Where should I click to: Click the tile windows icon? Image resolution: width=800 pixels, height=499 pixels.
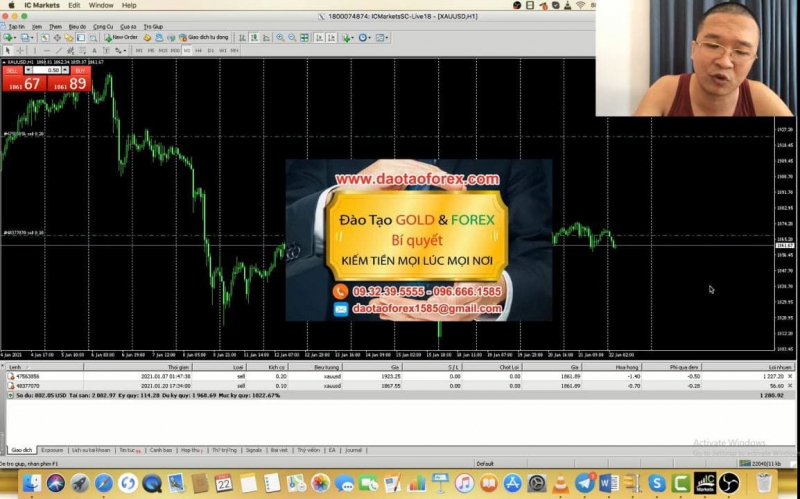click(304, 38)
